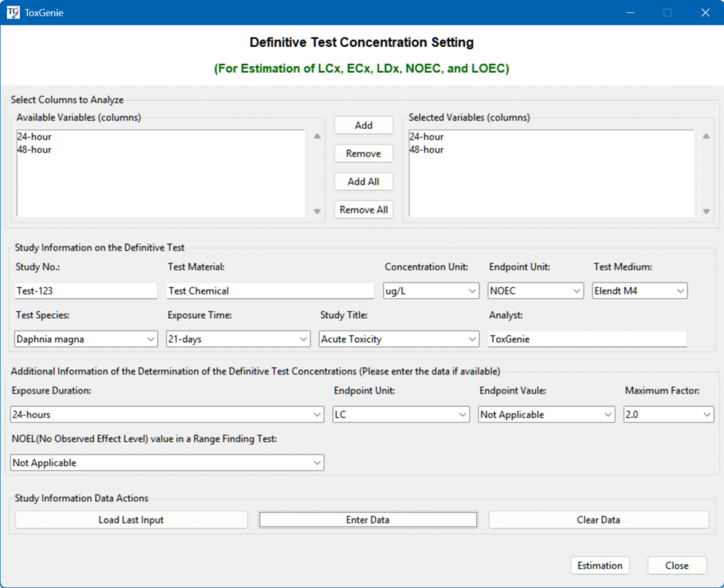
Task: Open the Concentration Unit dropdown
Action: [x=431, y=291]
